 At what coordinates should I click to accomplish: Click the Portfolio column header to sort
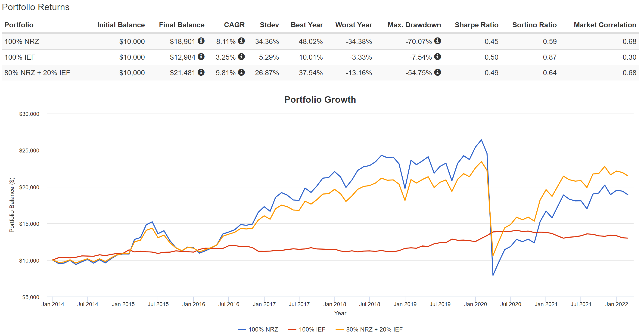(19, 25)
